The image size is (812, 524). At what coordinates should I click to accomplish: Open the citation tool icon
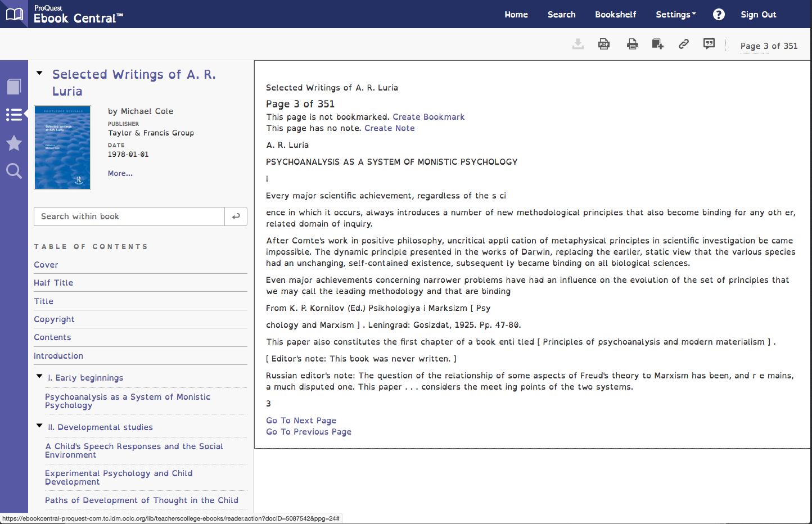pos(709,44)
